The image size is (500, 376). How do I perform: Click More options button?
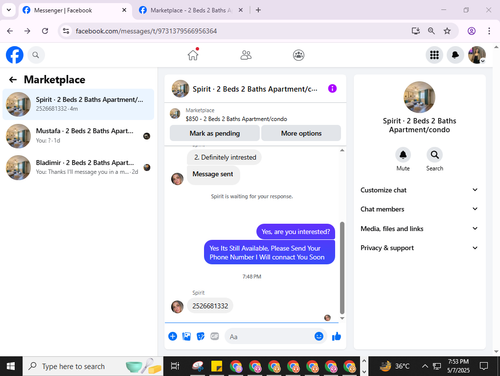pyautogui.click(x=301, y=133)
